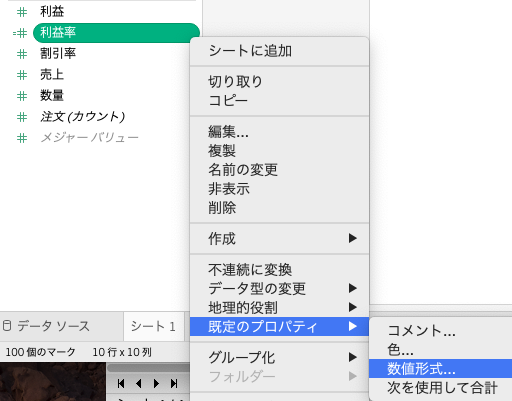Click the calculated field icon beside 利益率
This screenshot has width=512, height=401.
tap(20, 33)
